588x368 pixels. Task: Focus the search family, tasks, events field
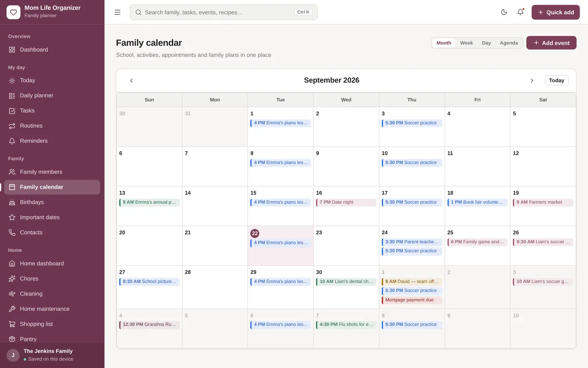[x=224, y=12]
